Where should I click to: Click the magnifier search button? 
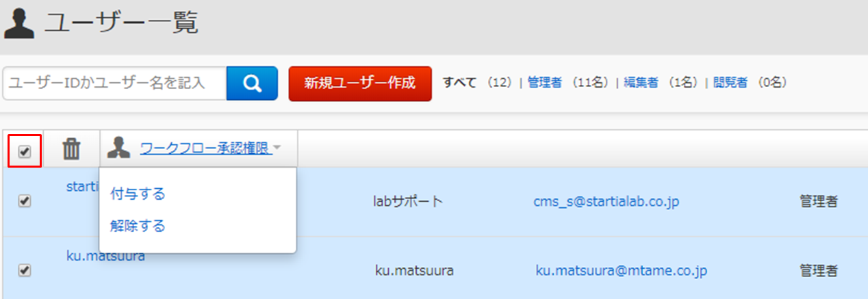(252, 83)
